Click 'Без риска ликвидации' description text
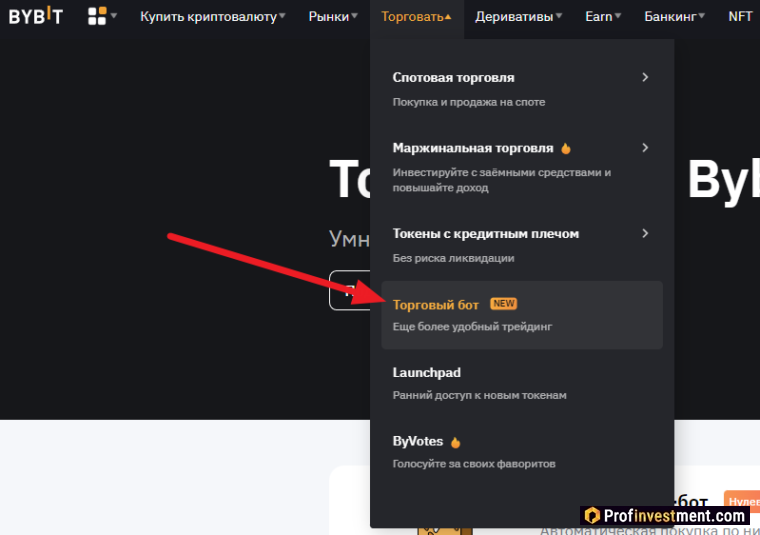The image size is (760, 535). 453,258
